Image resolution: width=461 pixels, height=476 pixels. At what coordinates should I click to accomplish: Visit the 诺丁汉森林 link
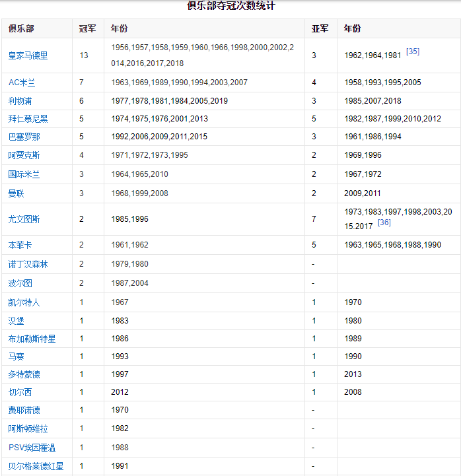pyautogui.click(x=28, y=264)
